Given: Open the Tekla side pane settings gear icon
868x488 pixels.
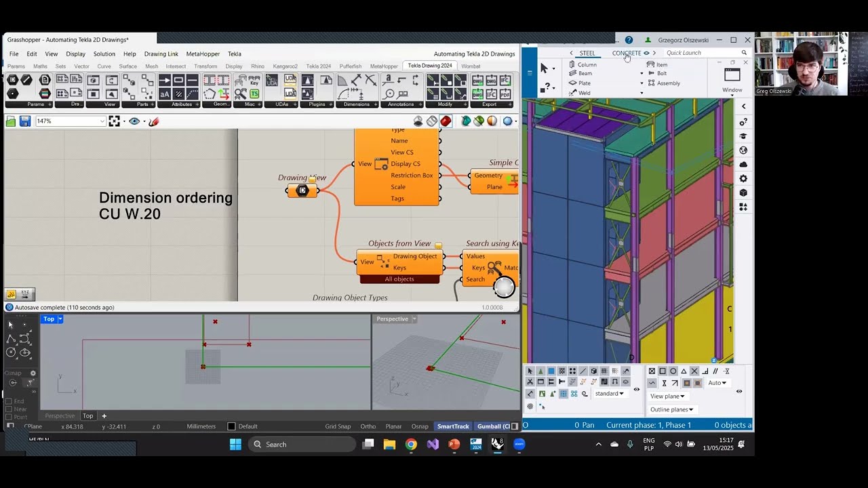Looking at the screenshot, I should (743, 179).
